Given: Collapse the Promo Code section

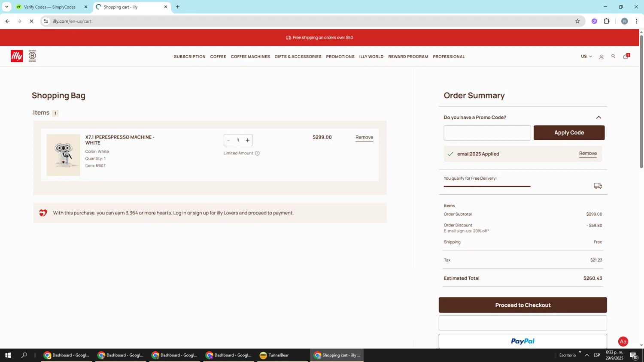Looking at the screenshot, I should click(x=598, y=118).
